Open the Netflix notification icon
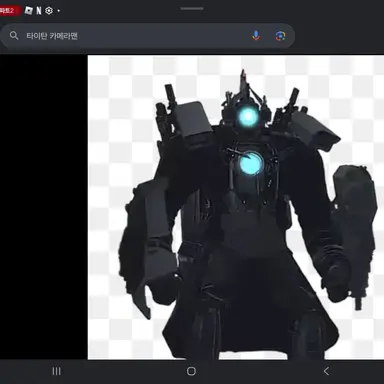Viewport: 384px width, 384px height. click(39, 11)
